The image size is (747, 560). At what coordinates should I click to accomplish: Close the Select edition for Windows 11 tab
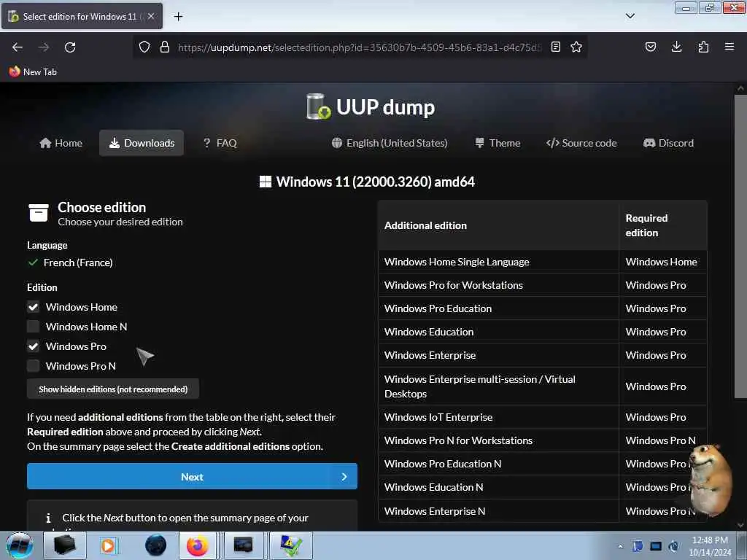pyautogui.click(x=150, y=16)
